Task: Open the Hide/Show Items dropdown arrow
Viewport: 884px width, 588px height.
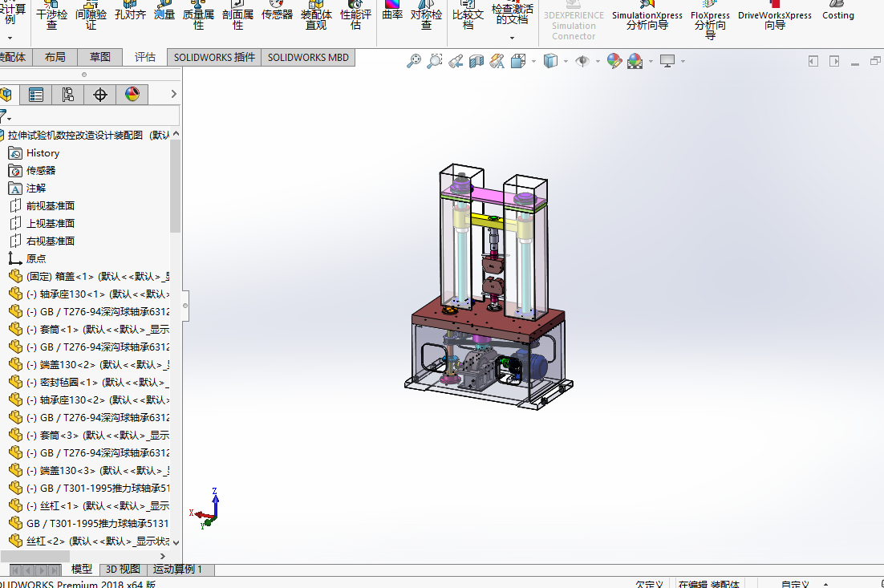Action: pos(598,61)
